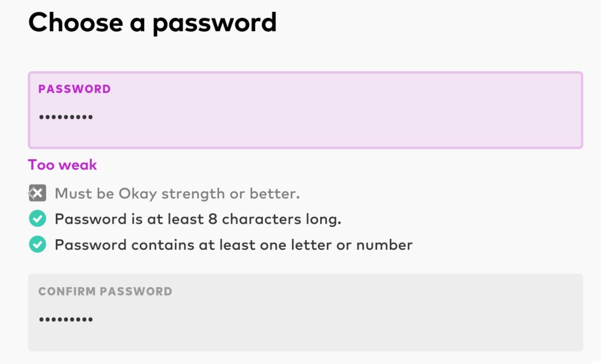The height and width of the screenshot is (364, 601).
Task: Click the PASSWORD field label
Action: point(74,89)
